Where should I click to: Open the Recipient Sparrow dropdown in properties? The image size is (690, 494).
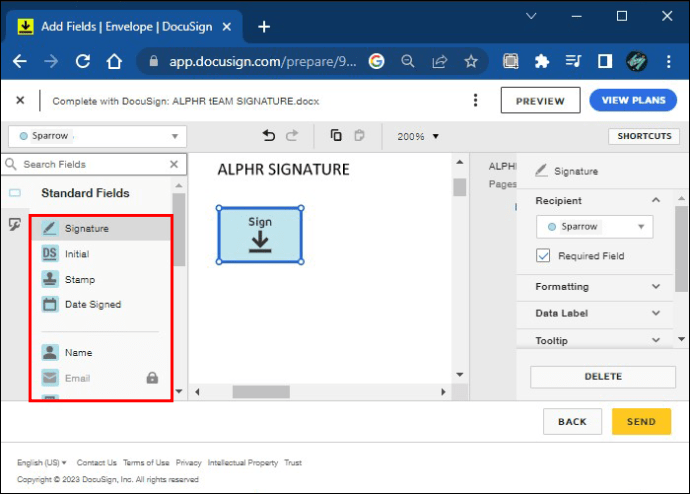(594, 227)
